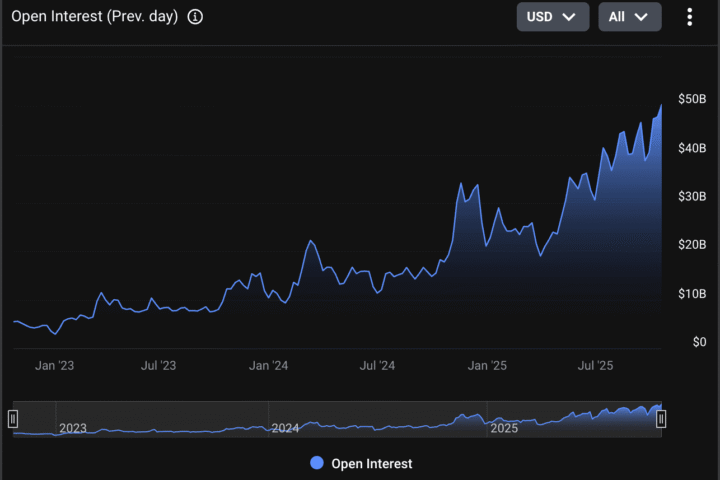Click the $50B y-axis label
Image resolution: width=720 pixels, height=480 pixels.
click(692, 99)
